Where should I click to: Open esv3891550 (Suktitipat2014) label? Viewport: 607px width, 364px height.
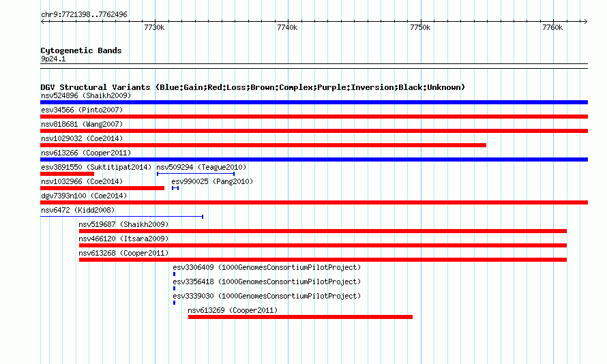(x=96, y=167)
